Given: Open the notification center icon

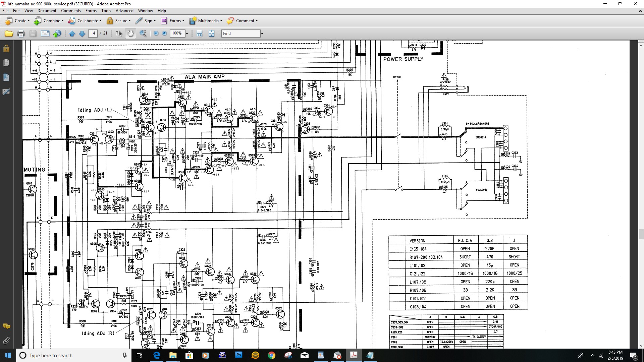Looking at the screenshot, I should pyautogui.click(x=634, y=356).
